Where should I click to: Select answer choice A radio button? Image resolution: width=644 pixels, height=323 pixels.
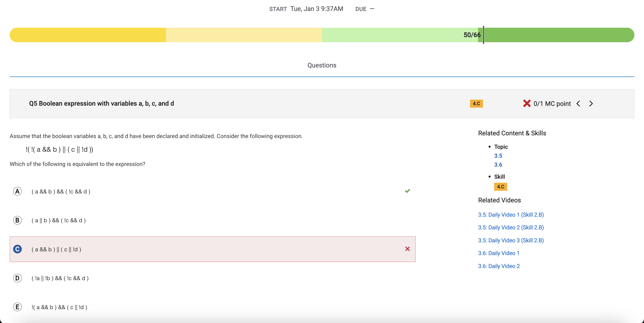pos(17,191)
